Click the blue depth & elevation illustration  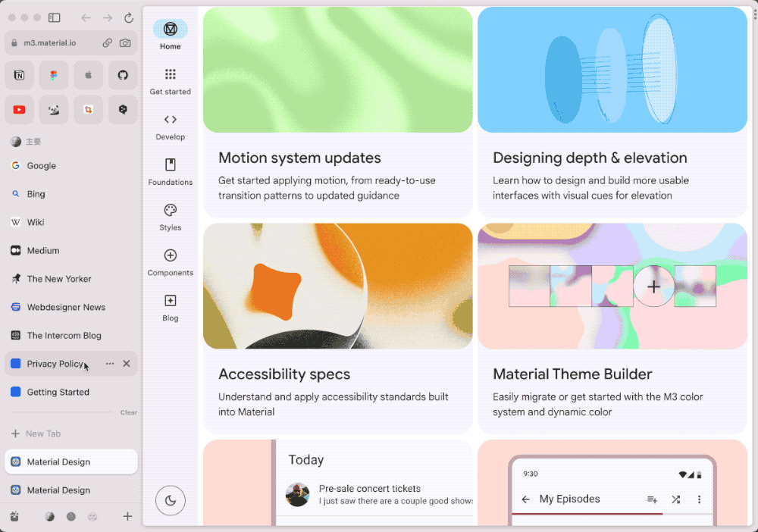coord(612,70)
